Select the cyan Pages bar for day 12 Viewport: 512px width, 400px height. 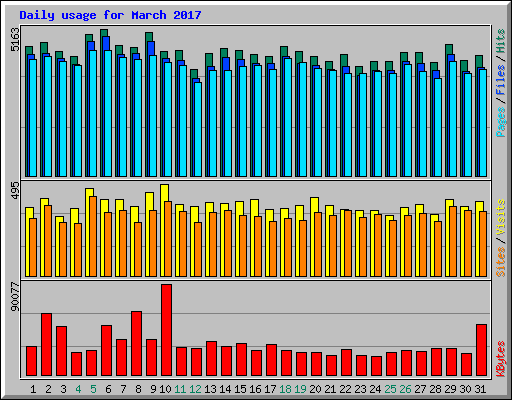click(x=198, y=129)
